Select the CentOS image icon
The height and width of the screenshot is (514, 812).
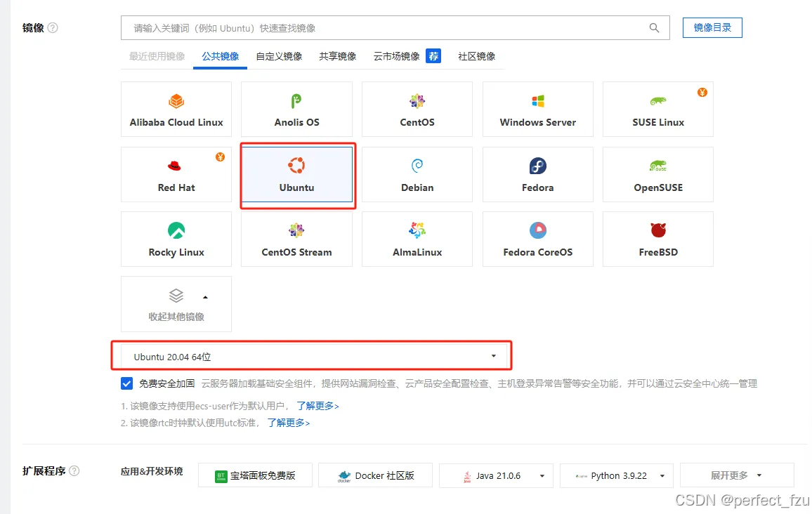tap(417, 109)
